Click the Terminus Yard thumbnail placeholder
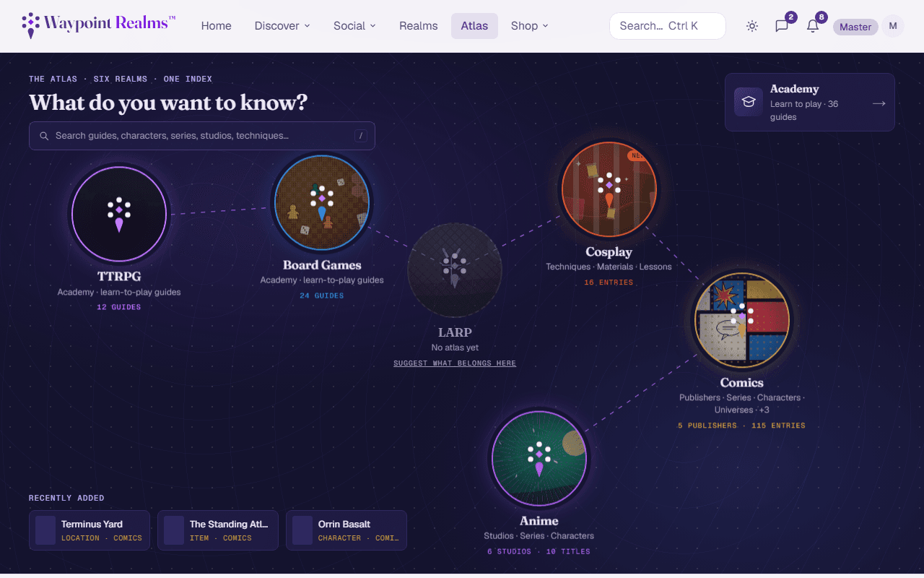Screen dimensions: 924x578 coord(45,530)
